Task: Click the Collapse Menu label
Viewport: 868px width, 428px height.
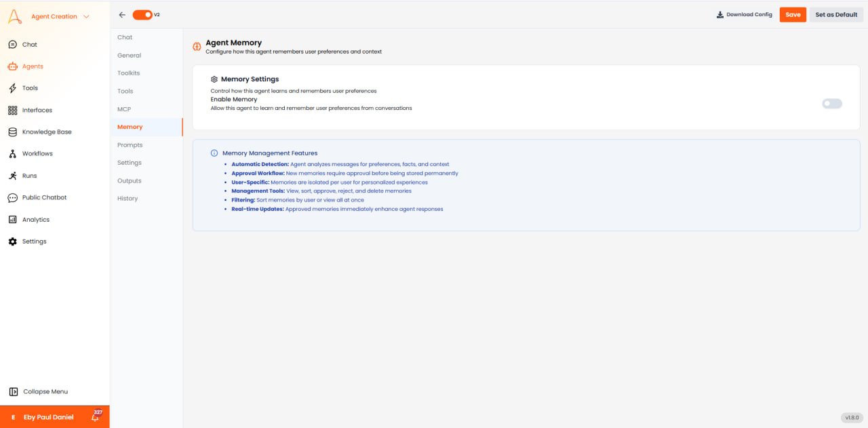Action: click(45, 391)
